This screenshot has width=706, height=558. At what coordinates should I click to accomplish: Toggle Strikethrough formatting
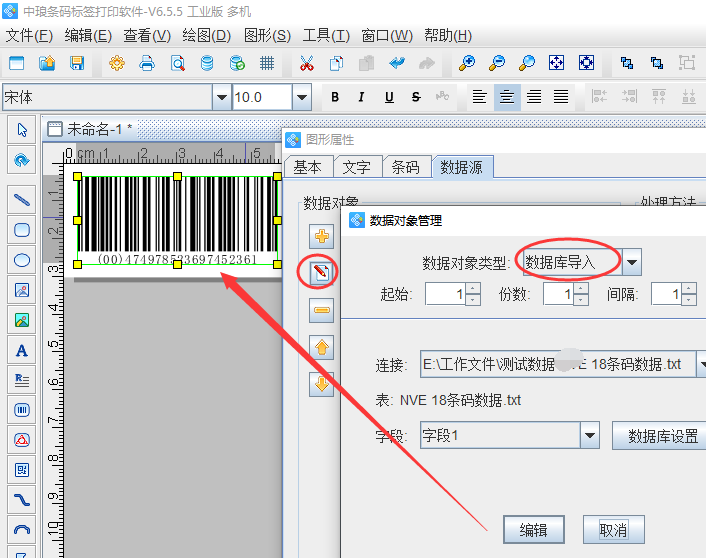pos(416,97)
